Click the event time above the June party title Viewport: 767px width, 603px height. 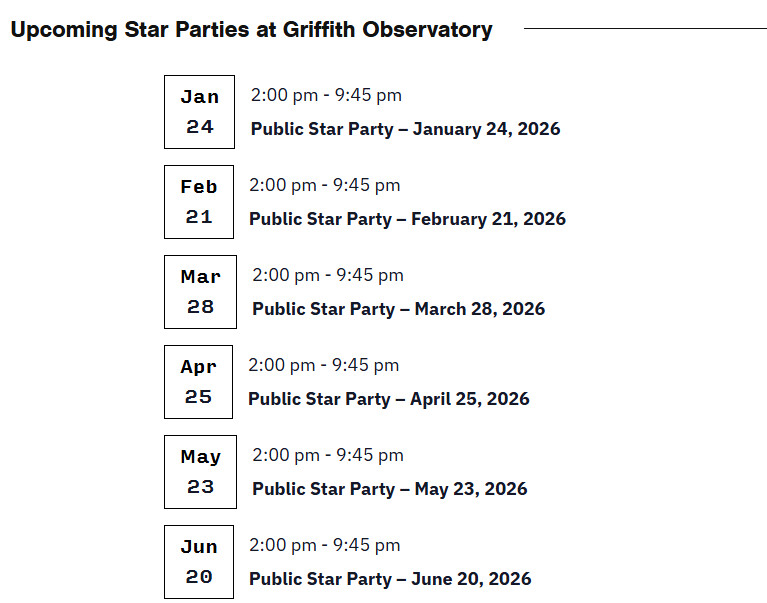tap(324, 545)
